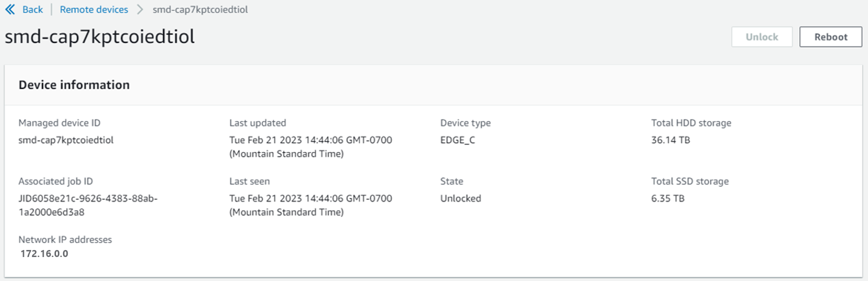Click the Last updated timestamp value
The width and height of the screenshot is (868, 281).
[x=311, y=147]
